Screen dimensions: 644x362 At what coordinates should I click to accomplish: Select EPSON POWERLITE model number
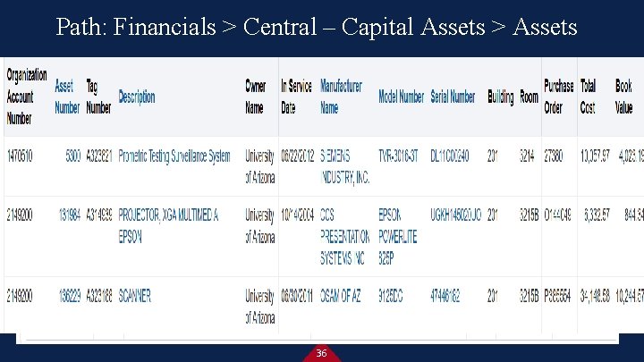pyautogui.click(x=397, y=237)
